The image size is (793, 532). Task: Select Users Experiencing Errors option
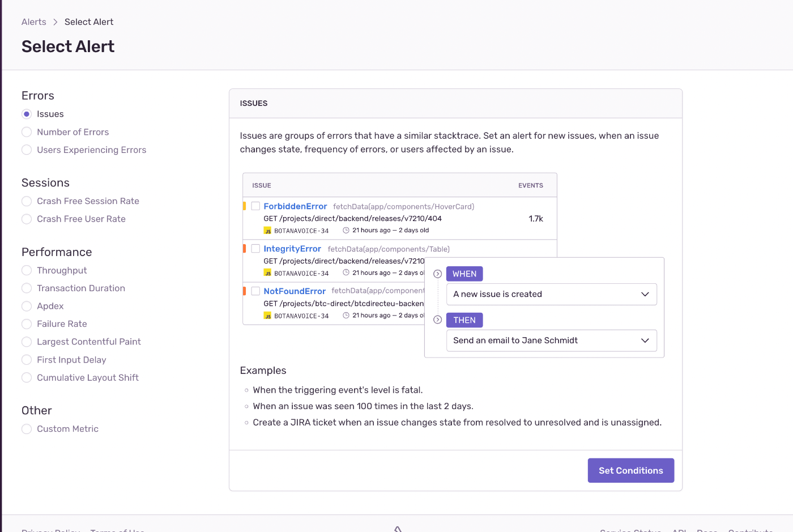click(x=27, y=150)
